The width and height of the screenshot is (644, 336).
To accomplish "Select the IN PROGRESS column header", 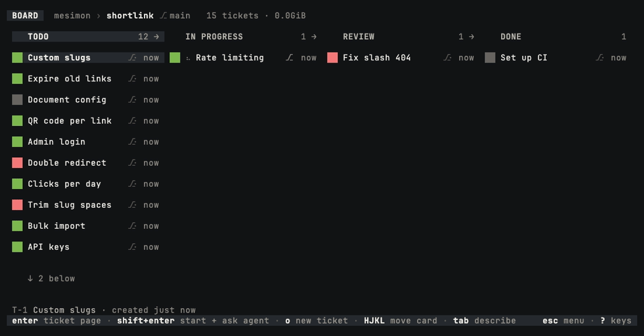I will tap(246, 36).
